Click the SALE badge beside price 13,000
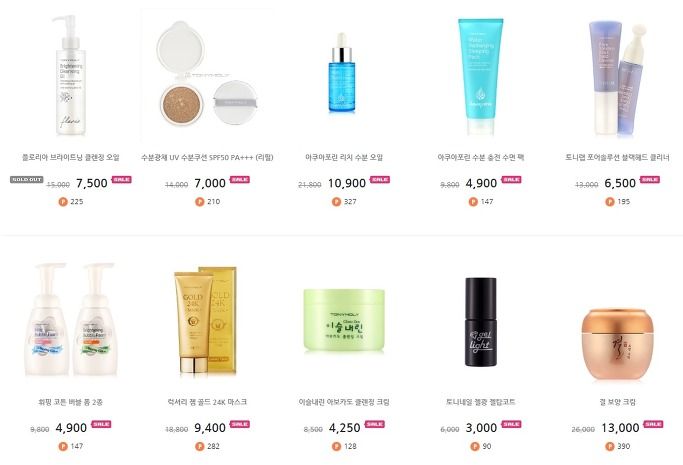Viewport: 683px width, 465px height. 653,424
